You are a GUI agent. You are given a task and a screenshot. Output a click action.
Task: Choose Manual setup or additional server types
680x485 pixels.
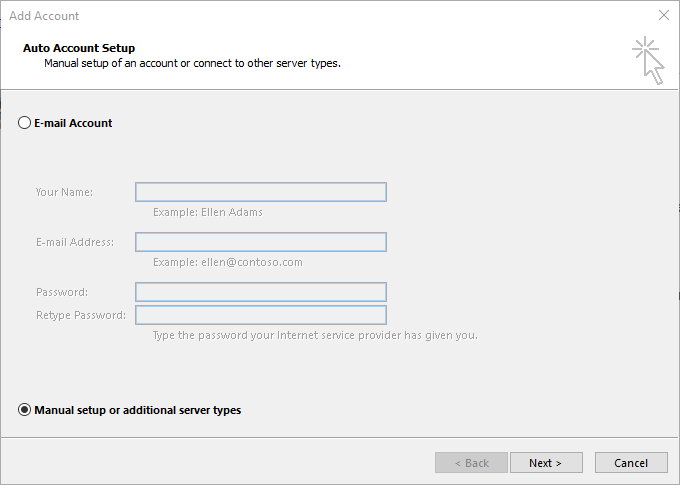tap(25, 410)
